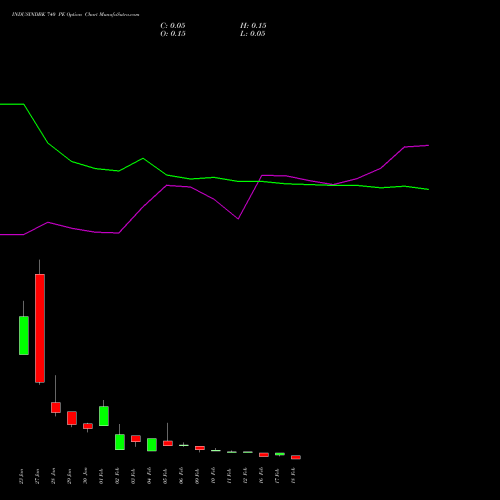Click the high value 'H: 0.15'

point(253,26)
